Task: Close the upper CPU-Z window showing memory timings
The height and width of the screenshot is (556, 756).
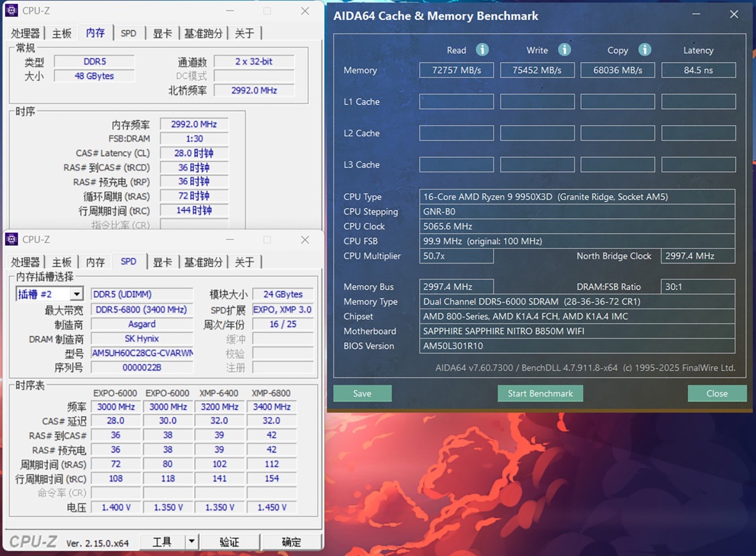Action: (305, 11)
